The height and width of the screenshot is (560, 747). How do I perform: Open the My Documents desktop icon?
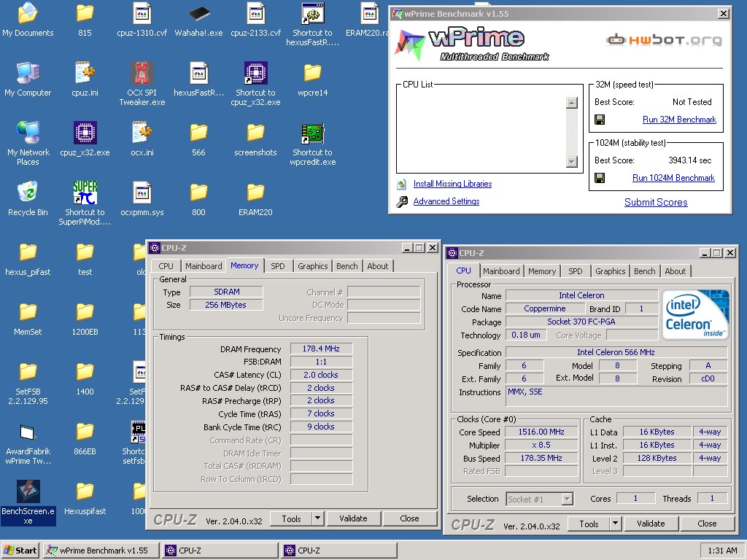[x=28, y=13]
